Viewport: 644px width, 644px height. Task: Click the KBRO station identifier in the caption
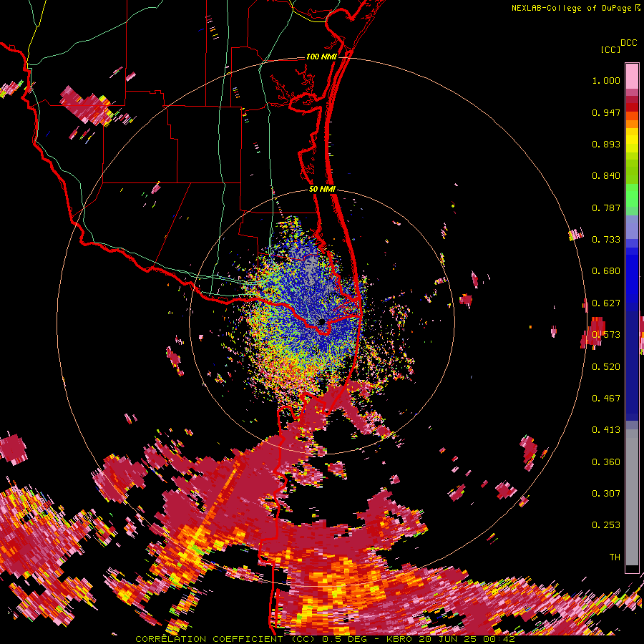click(x=399, y=639)
